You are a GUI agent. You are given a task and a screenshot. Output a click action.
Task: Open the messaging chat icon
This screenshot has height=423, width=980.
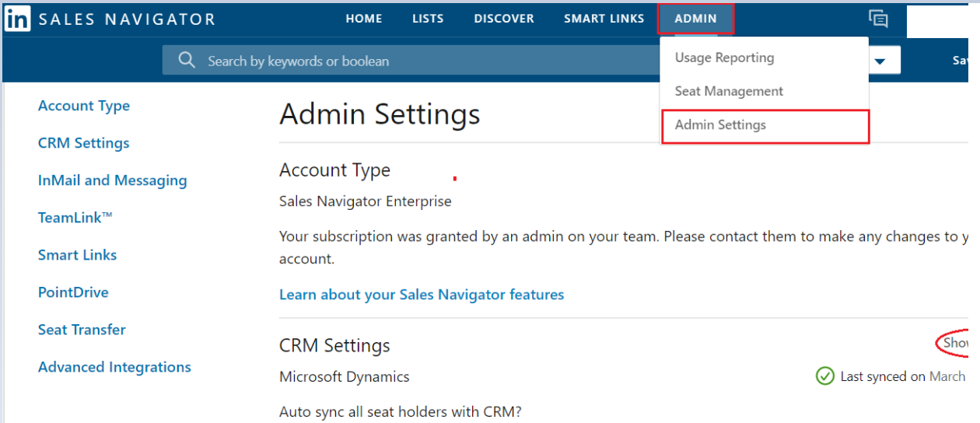point(878,19)
